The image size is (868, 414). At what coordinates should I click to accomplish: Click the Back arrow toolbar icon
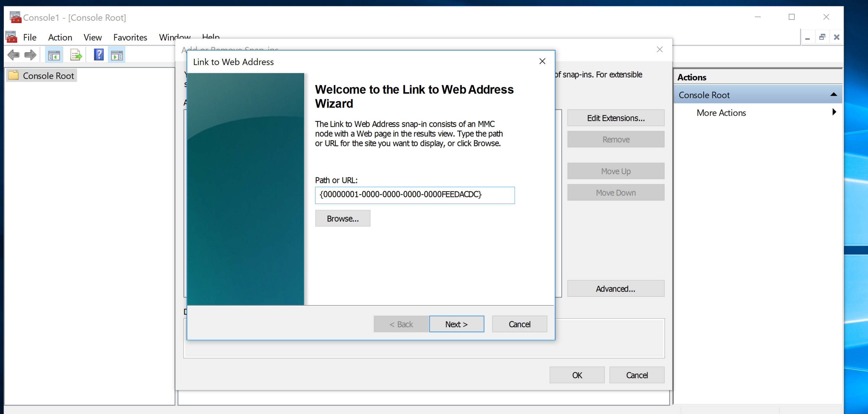(14, 55)
